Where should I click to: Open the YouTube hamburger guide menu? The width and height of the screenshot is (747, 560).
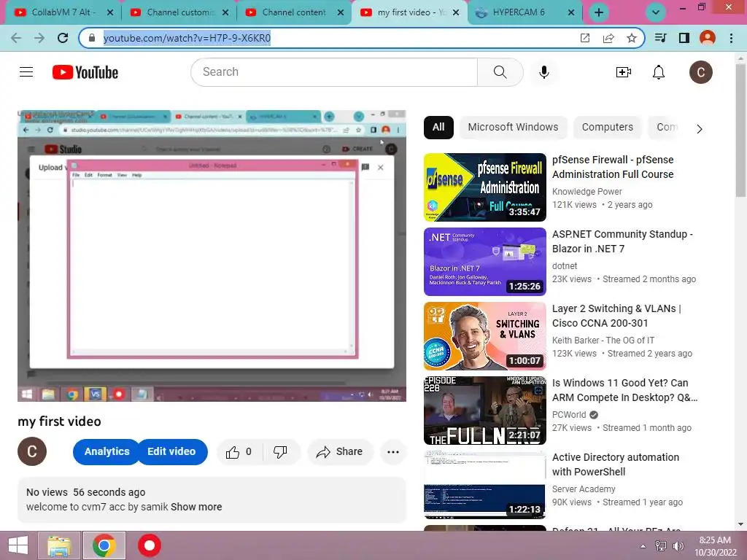[26, 72]
